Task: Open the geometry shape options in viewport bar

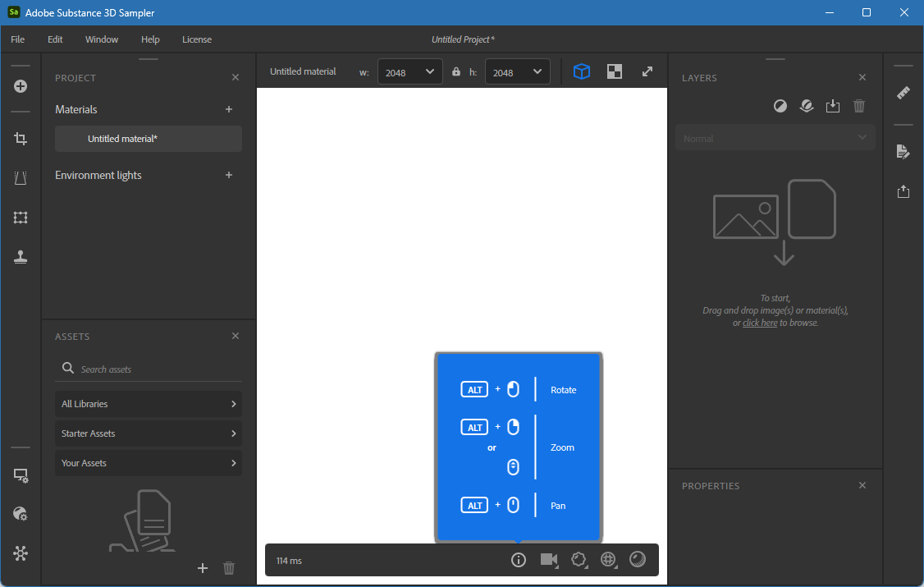Action: point(579,560)
